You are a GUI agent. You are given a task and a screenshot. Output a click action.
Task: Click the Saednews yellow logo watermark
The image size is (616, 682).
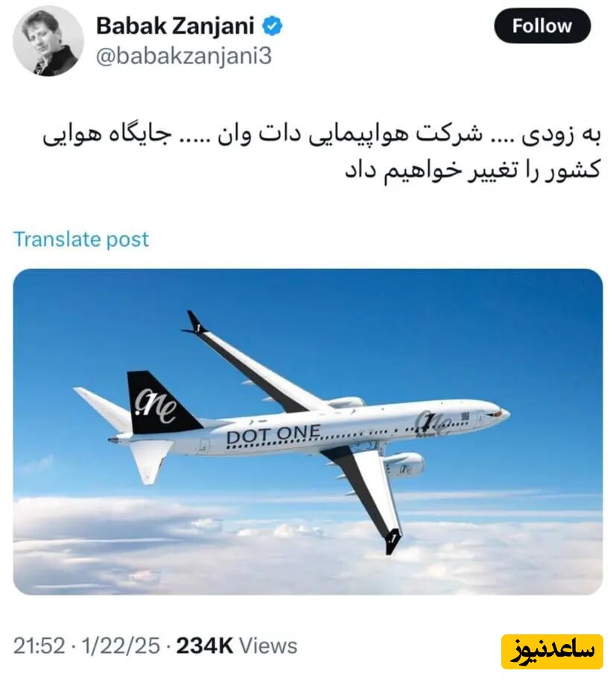(x=552, y=651)
